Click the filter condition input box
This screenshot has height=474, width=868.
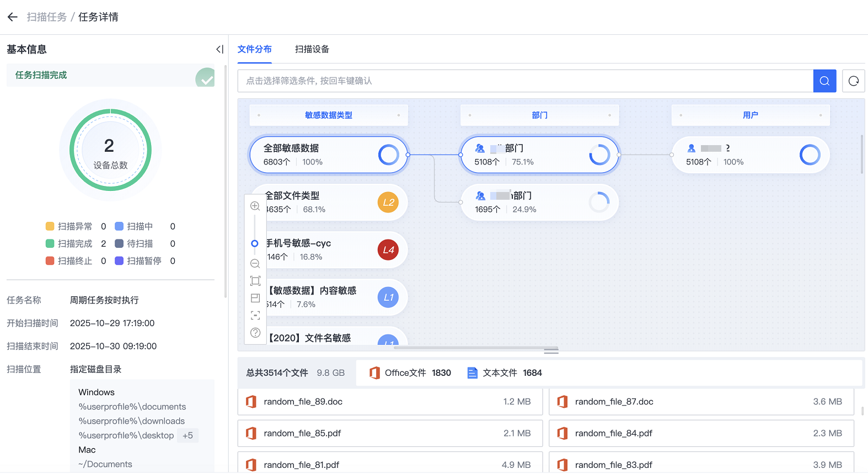[525, 81]
